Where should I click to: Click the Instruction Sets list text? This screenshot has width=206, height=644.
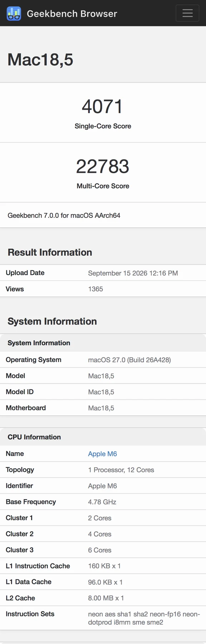pos(144,618)
